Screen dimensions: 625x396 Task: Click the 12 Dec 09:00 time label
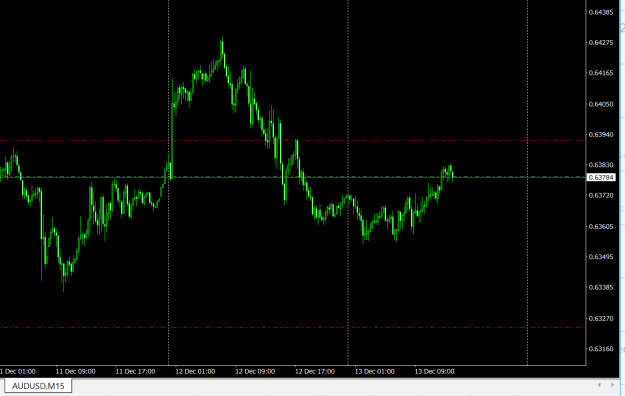[255, 372]
